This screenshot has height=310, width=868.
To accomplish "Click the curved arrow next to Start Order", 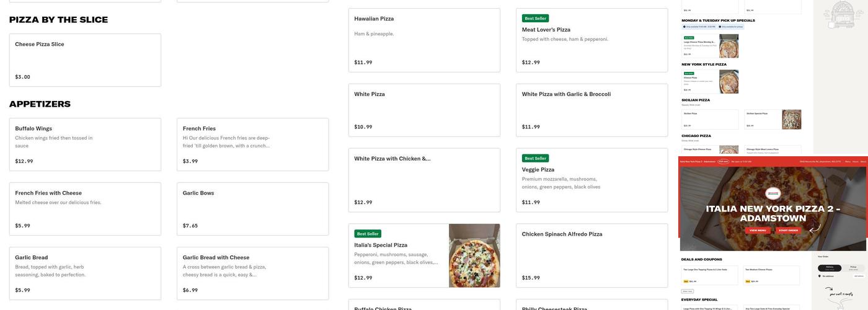I will pos(815,228).
